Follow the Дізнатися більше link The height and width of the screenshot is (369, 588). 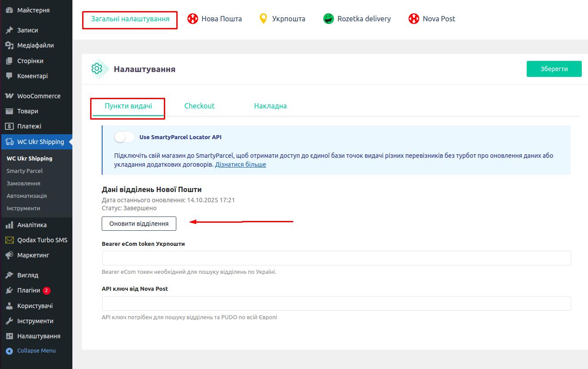click(x=240, y=164)
